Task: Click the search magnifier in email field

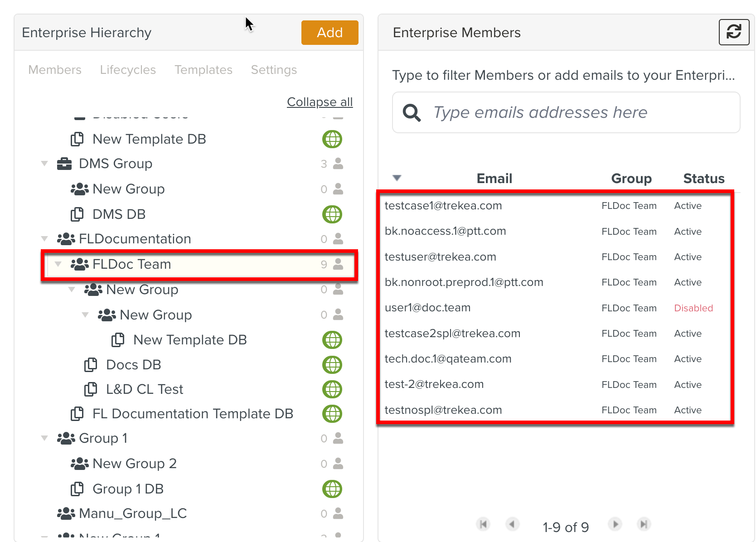Action: [411, 112]
